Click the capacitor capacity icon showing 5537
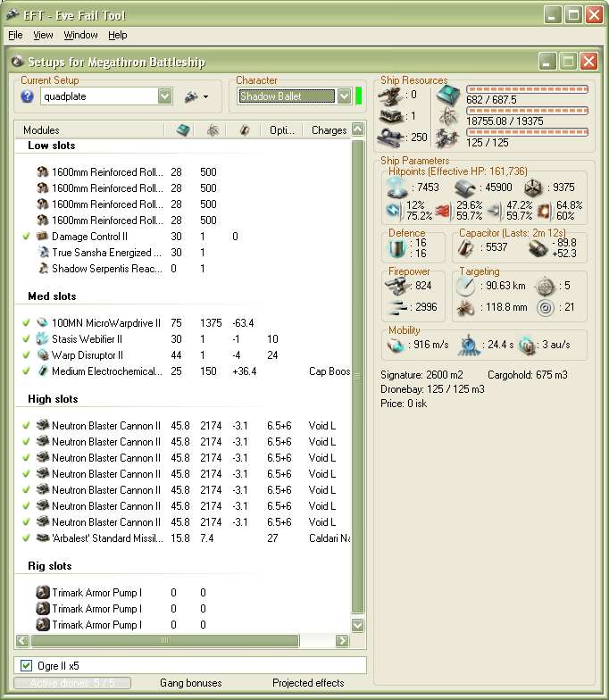 coord(466,248)
